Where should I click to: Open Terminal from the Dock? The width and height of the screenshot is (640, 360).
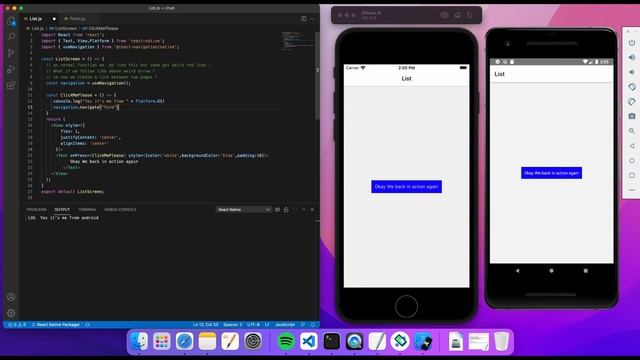(331, 341)
